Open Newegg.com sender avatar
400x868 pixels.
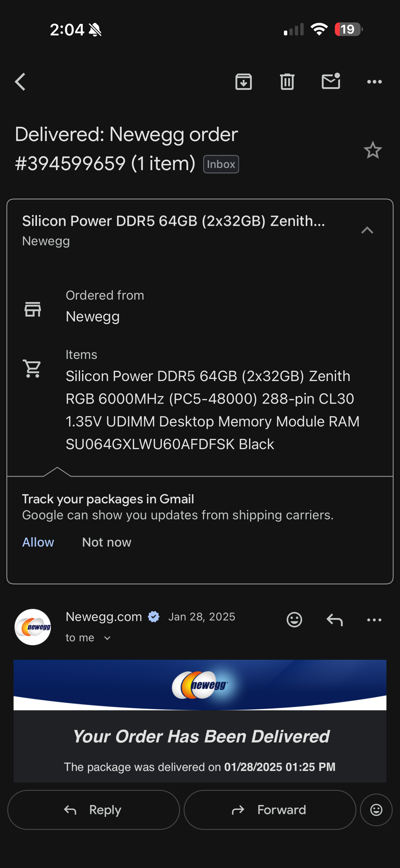click(33, 627)
